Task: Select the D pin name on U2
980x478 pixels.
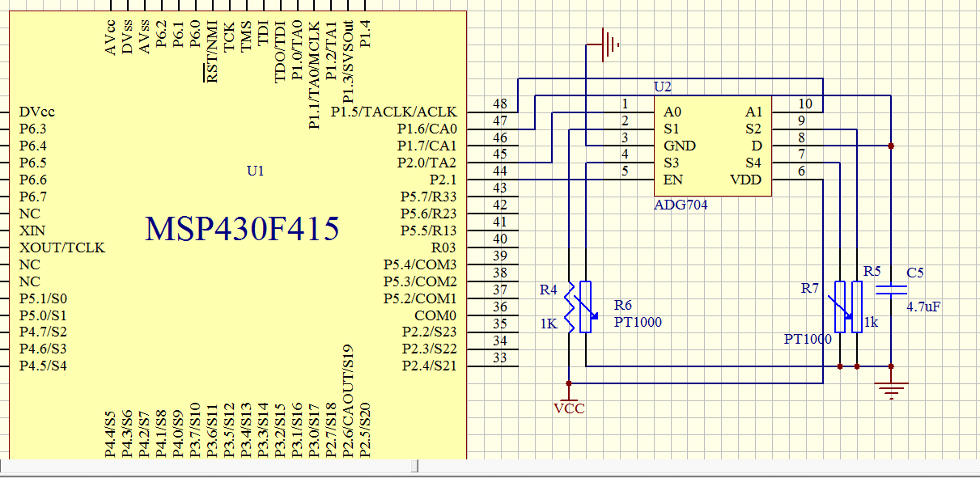Action: [757, 146]
